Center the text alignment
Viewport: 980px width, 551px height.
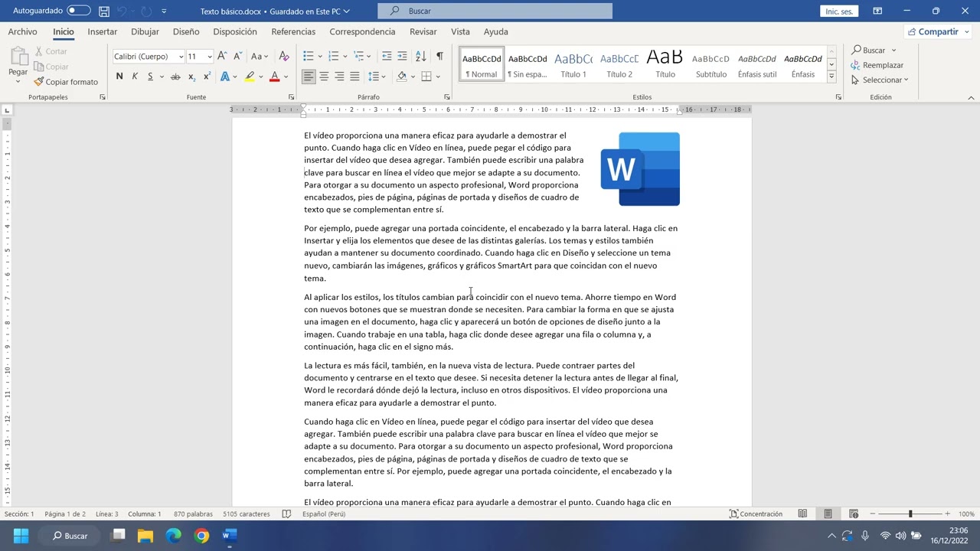[x=324, y=77]
